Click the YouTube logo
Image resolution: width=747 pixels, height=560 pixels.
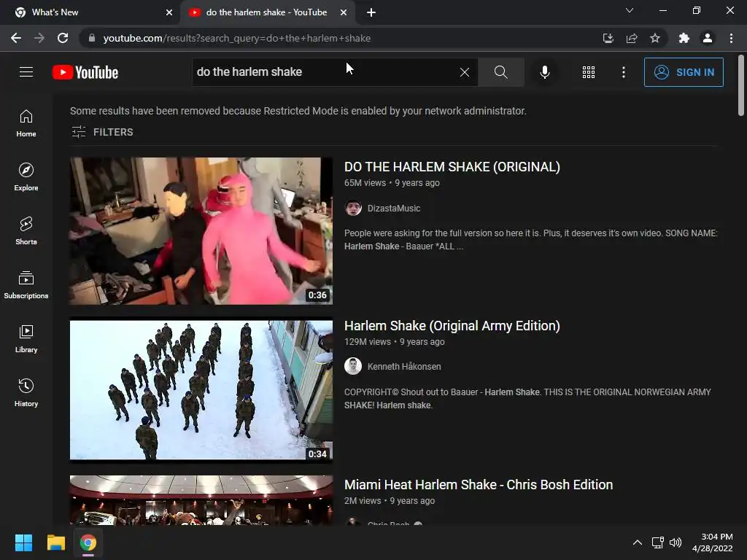[85, 72]
